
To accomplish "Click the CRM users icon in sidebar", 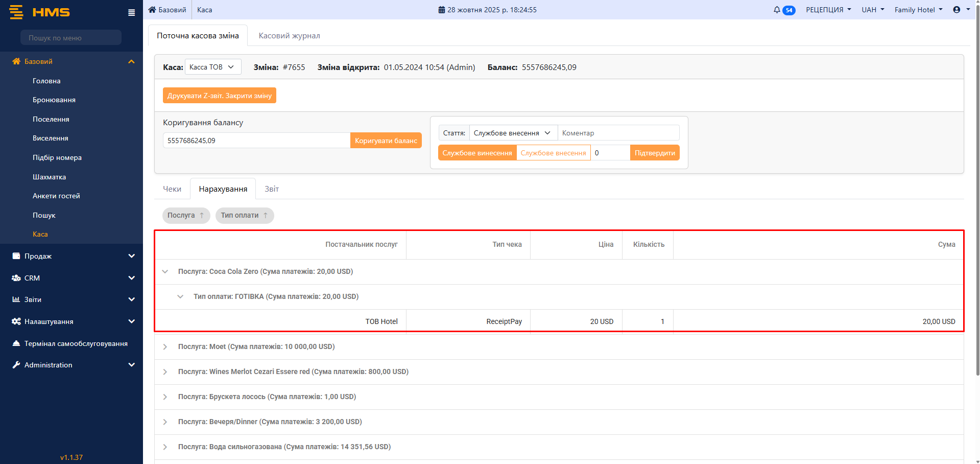I will (x=16, y=278).
